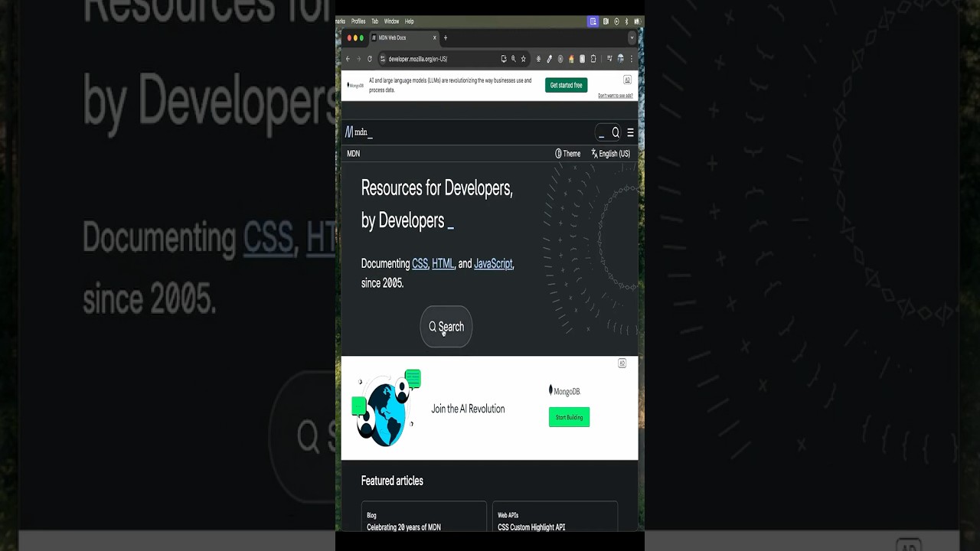Click the AD badge on top banner

628,80
